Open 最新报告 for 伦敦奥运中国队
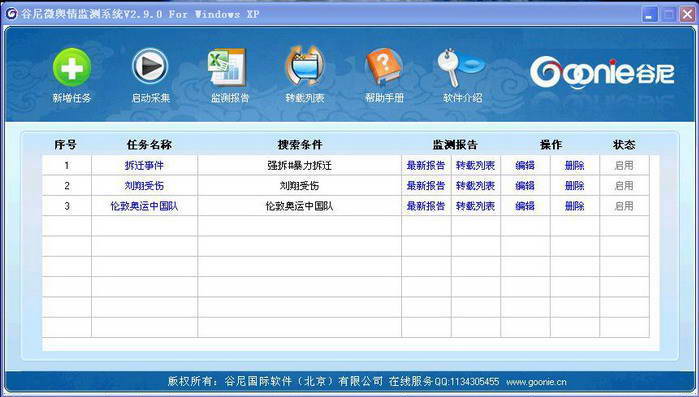Viewport: 699px width, 397px height. (426, 206)
